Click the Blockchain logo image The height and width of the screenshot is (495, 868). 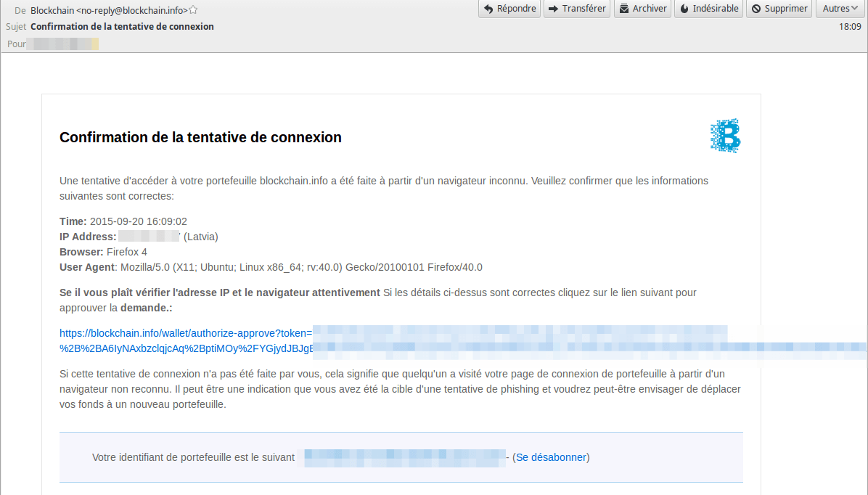(x=725, y=135)
